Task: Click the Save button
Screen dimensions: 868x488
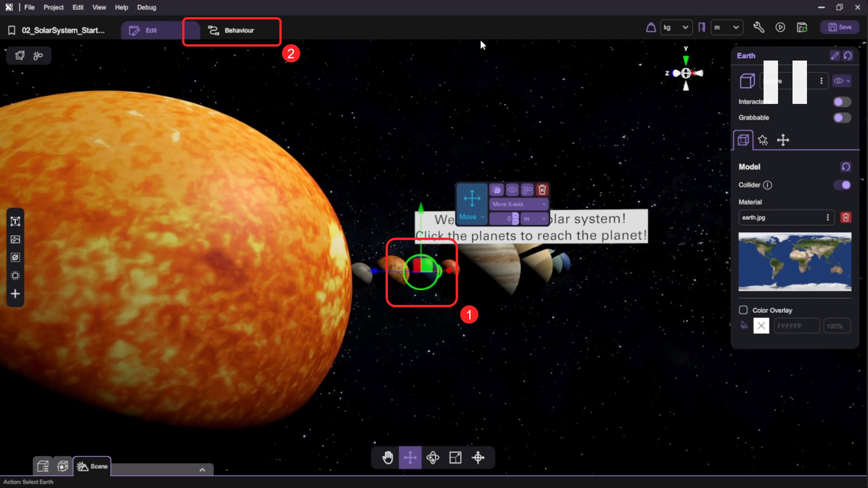Action: [840, 28]
